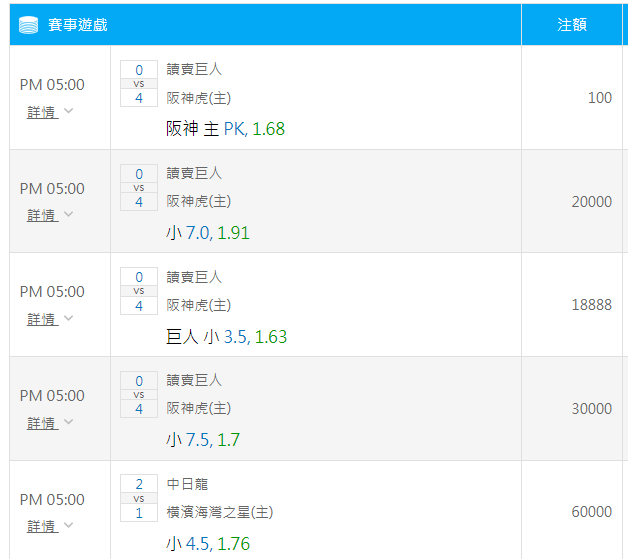Expand chevron beside 詳情 in 巨人 小 3.5 row
Viewport: 628px width, 559px height.
coord(68,318)
